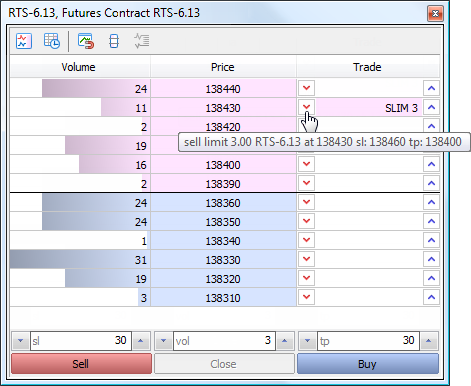Click price cell 138360

tap(223, 203)
